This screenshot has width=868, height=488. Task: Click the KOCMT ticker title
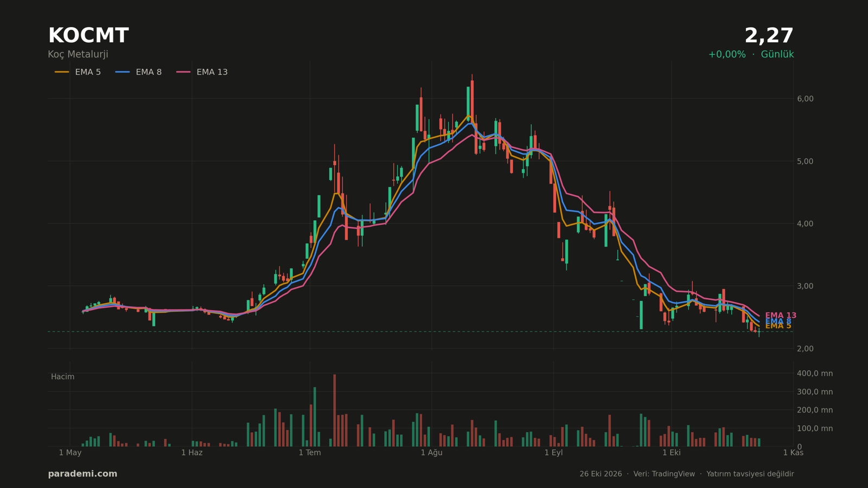pyautogui.click(x=88, y=36)
